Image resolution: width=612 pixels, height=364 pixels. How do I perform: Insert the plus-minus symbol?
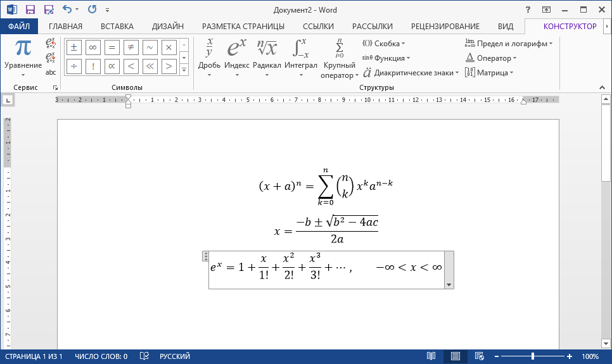tap(73, 47)
